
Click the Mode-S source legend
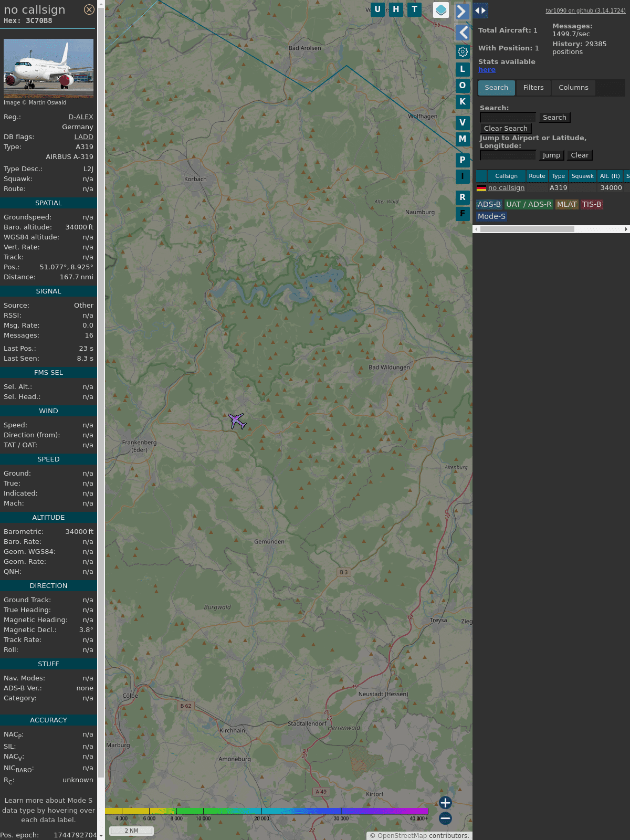pyautogui.click(x=491, y=216)
